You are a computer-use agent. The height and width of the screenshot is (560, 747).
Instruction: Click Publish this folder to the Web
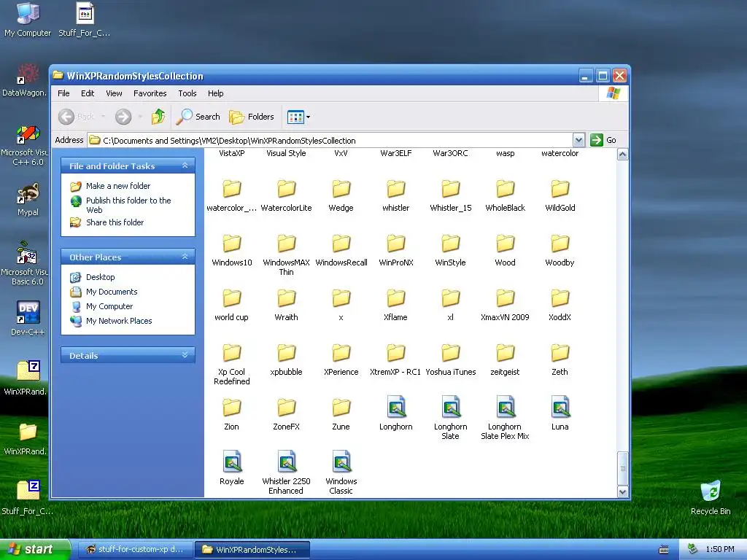[x=128, y=205]
